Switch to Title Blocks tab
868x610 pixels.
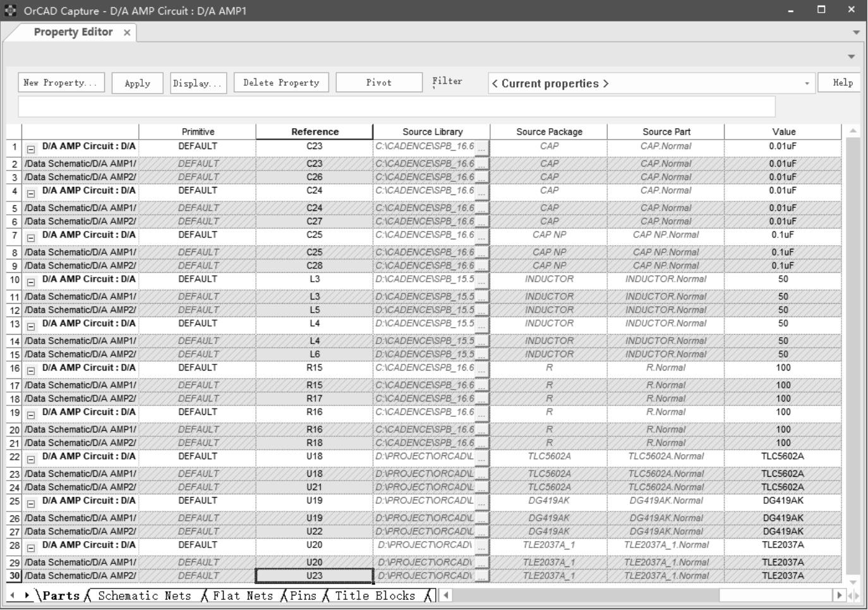click(375, 595)
